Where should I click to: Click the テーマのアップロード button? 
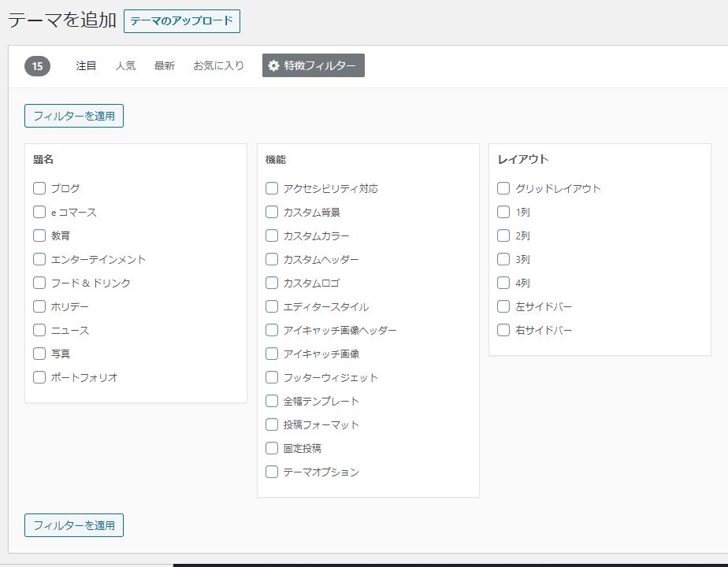click(181, 21)
